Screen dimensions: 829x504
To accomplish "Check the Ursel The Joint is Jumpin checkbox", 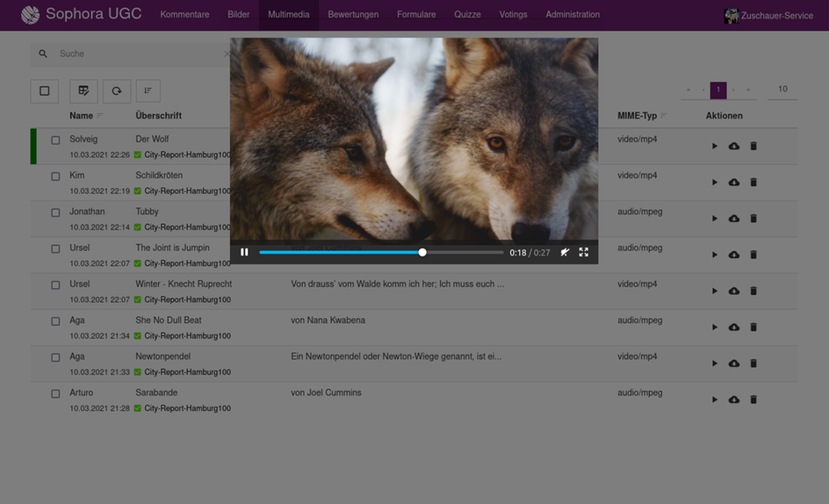I will click(x=55, y=248).
